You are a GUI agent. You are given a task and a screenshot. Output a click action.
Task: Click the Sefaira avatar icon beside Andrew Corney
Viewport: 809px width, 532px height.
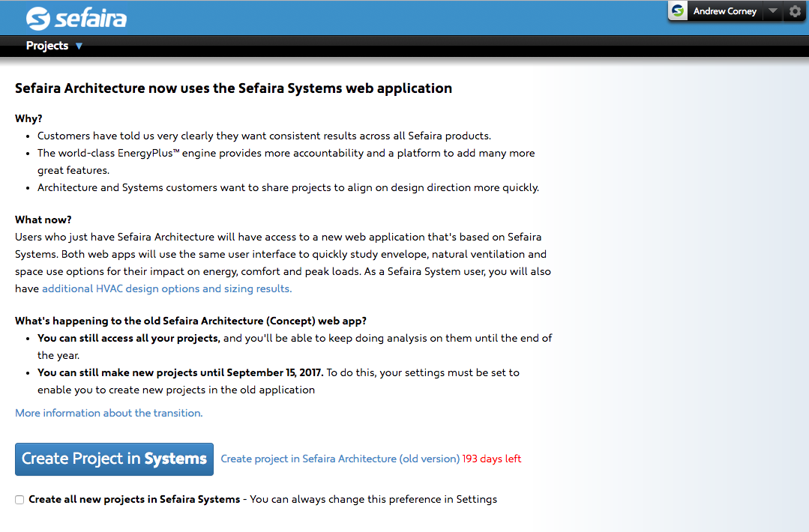coord(678,10)
